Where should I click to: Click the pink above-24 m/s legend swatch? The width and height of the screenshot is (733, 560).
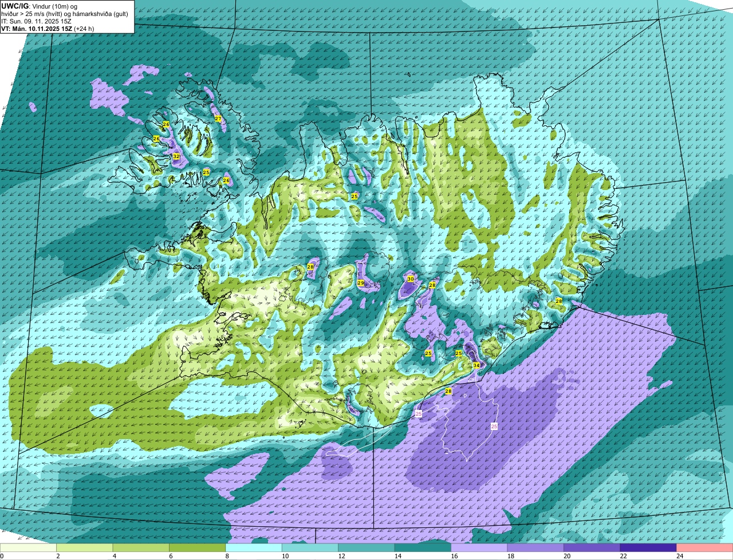tap(705, 547)
